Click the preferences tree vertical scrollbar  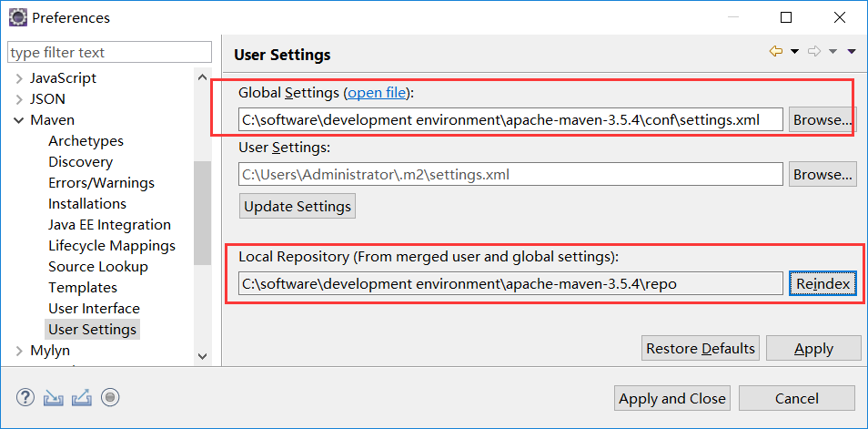(203, 209)
